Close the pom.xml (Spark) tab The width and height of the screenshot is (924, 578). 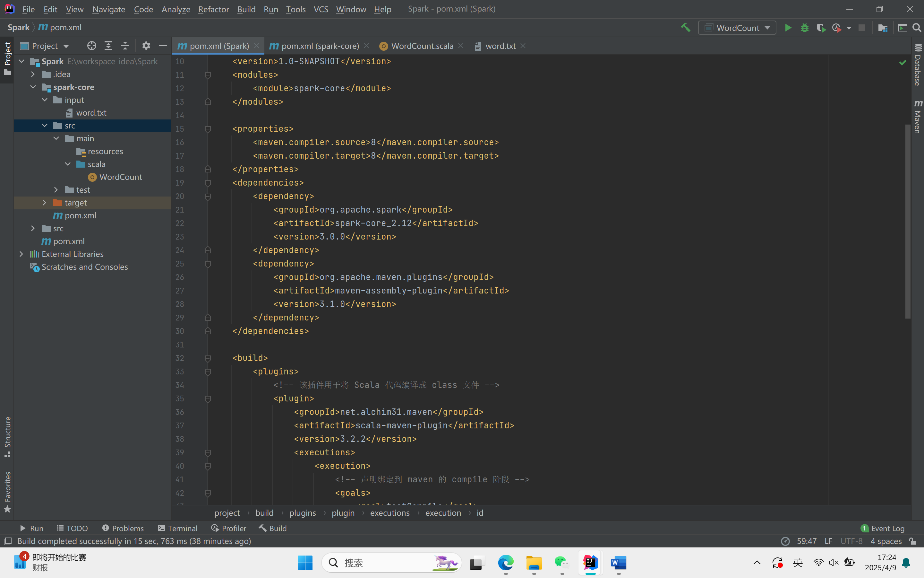click(257, 46)
